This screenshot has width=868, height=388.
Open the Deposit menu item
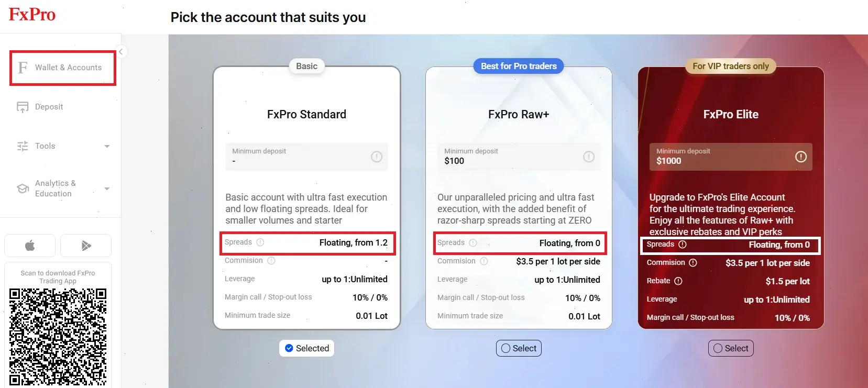(49, 107)
